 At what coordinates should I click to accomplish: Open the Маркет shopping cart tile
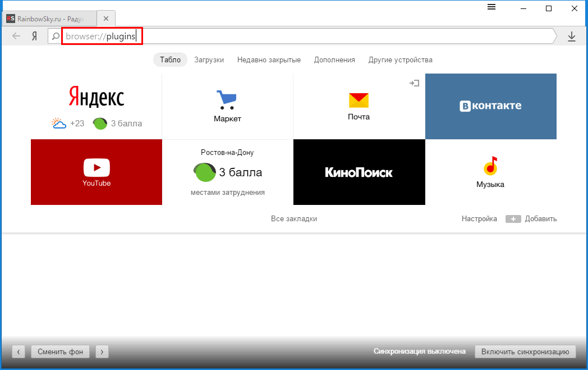(x=228, y=106)
